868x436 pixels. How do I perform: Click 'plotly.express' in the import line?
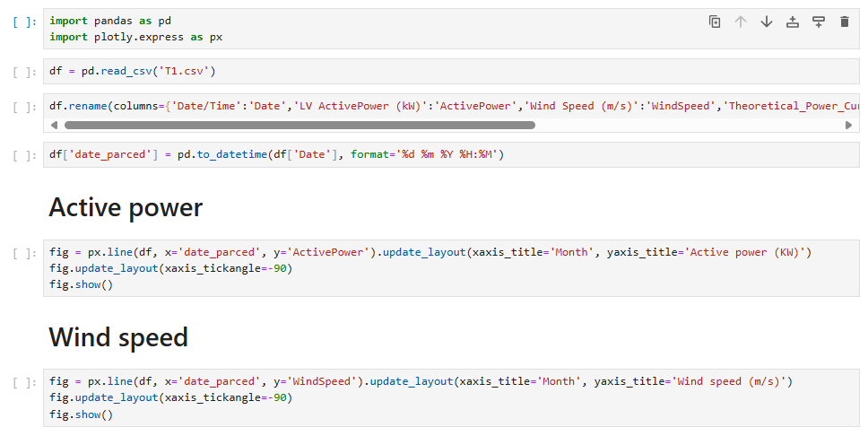[138, 37]
